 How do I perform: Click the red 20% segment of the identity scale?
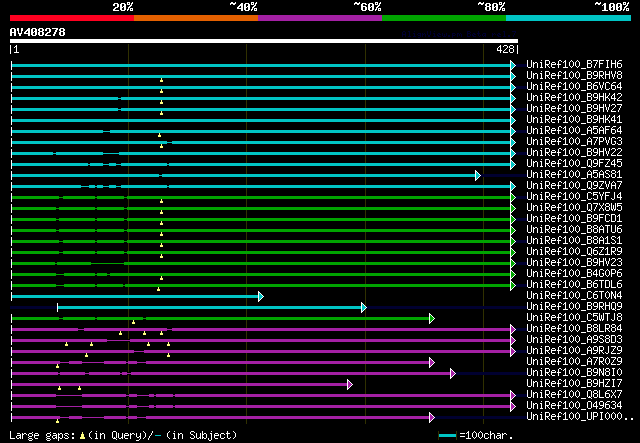click(72, 18)
